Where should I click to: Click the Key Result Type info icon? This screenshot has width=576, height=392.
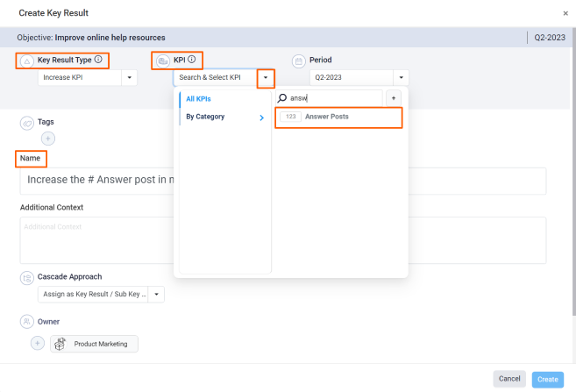98,59
